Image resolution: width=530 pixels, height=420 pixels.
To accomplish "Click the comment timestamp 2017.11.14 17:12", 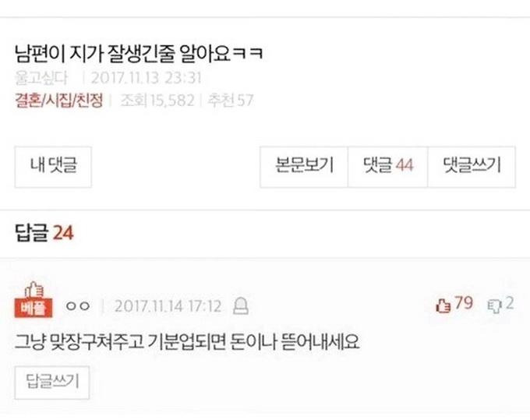I will [x=168, y=306].
